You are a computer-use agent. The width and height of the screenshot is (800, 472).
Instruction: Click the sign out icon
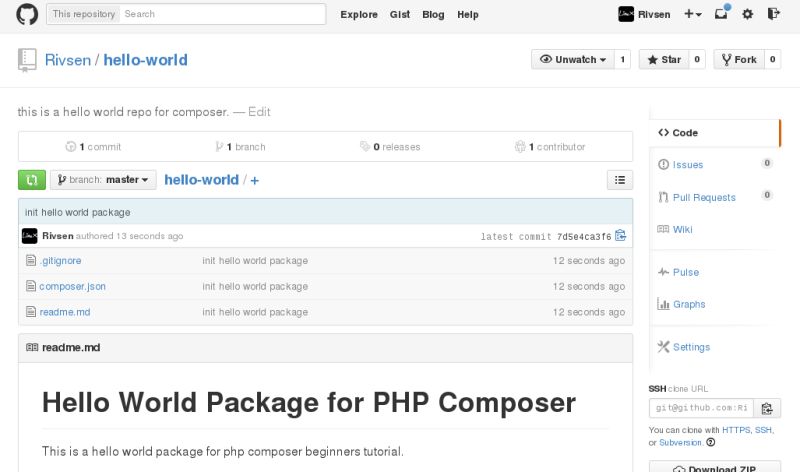[x=773, y=14]
